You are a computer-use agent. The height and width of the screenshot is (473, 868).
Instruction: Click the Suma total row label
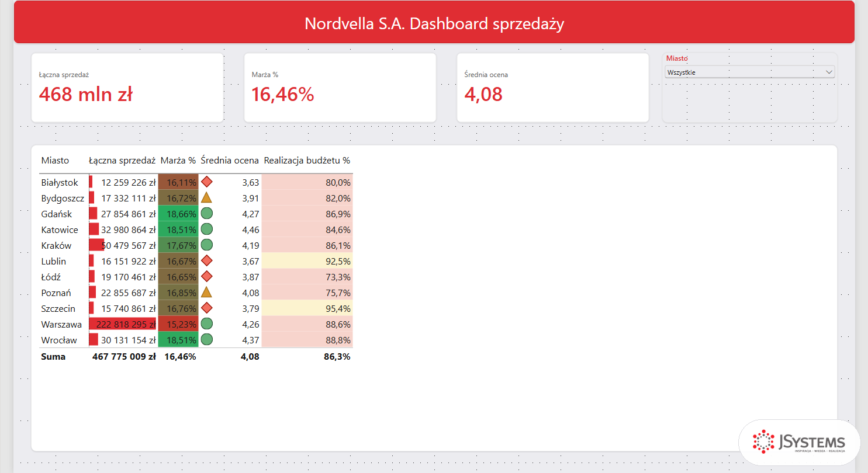pyautogui.click(x=53, y=356)
